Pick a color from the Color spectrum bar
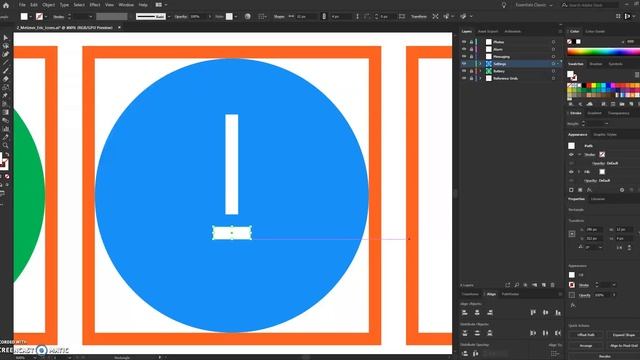This screenshot has height=360, width=640. coord(603,52)
